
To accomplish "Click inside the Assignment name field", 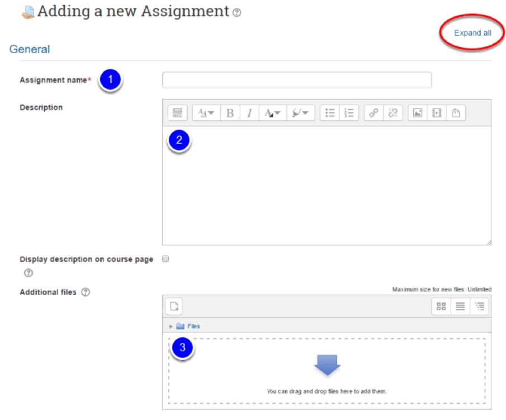I will tap(296, 79).
